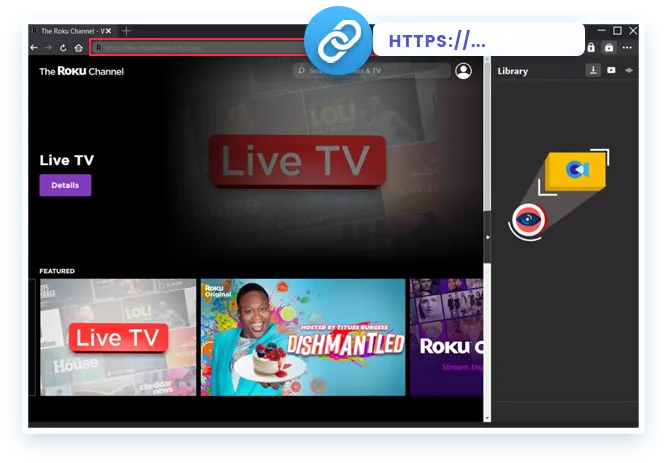This screenshot has height=463, width=664.
Task: Click the large Live TV hero banner
Action: coord(297,161)
